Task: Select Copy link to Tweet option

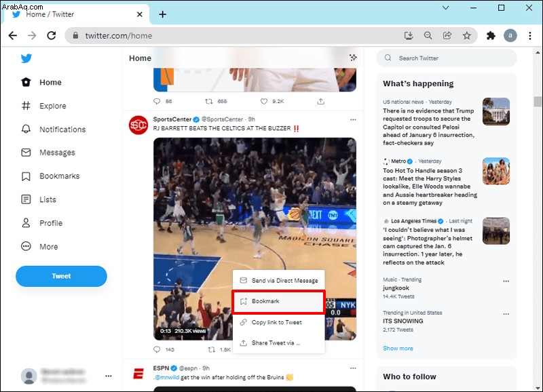Action: coord(278,322)
